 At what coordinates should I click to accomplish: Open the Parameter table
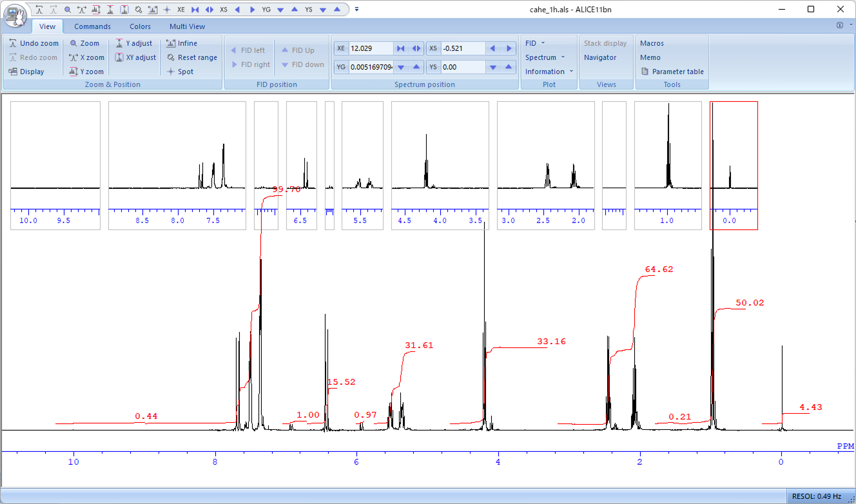click(x=672, y=72)
